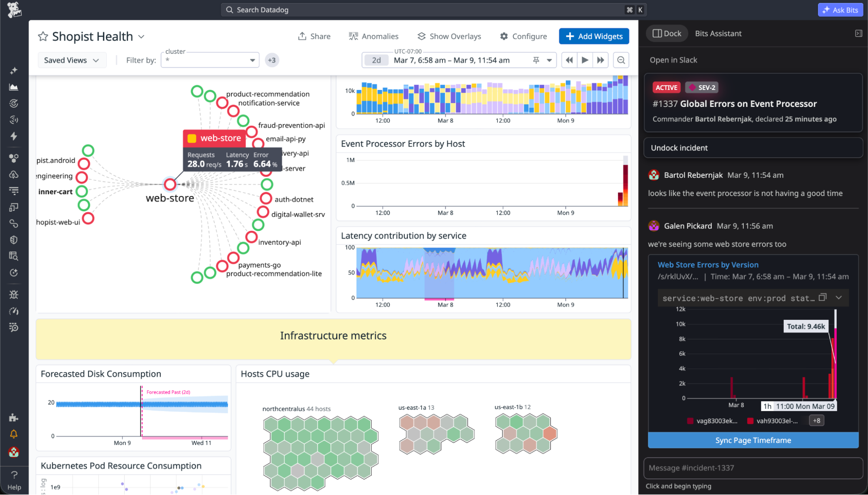Screen dimensions: 868x495
Task: Open the Security shield icon in sidebar
Action: coord(14,239)
